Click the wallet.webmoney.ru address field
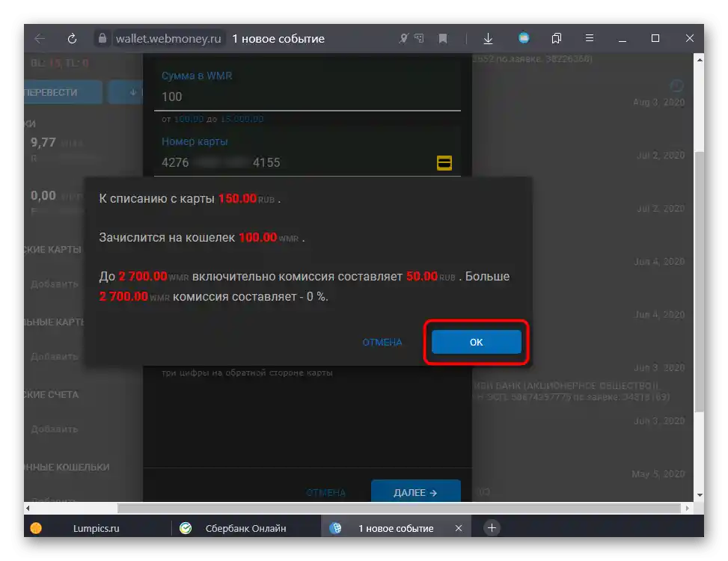 (168, 38)
